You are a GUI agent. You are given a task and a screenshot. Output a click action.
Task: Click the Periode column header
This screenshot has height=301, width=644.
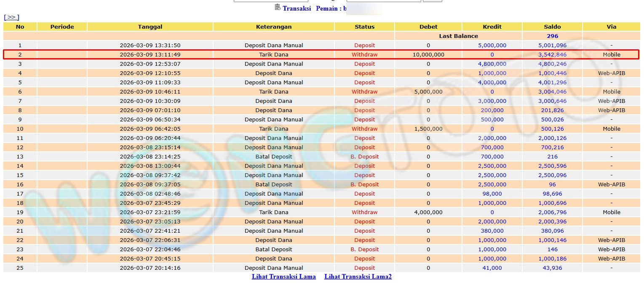pos(62,27)
